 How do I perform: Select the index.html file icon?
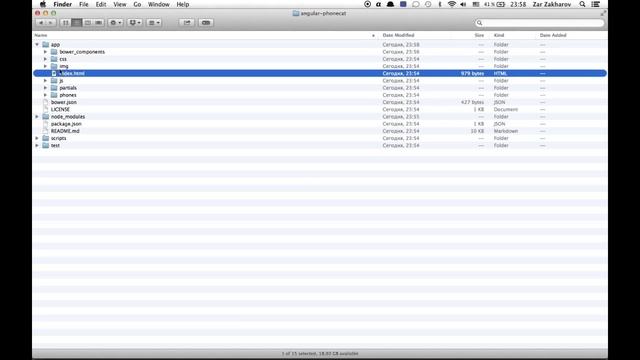[54, 73]
